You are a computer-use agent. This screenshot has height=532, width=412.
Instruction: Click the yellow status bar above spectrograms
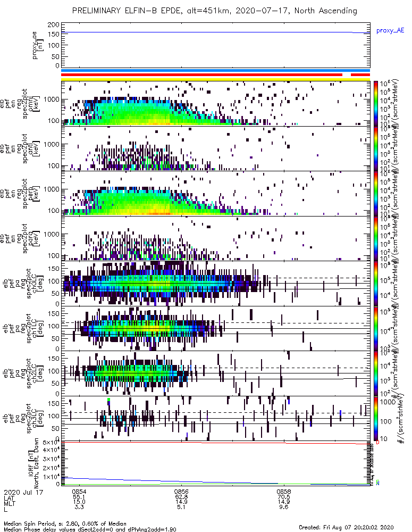click(x=215, y=79)
